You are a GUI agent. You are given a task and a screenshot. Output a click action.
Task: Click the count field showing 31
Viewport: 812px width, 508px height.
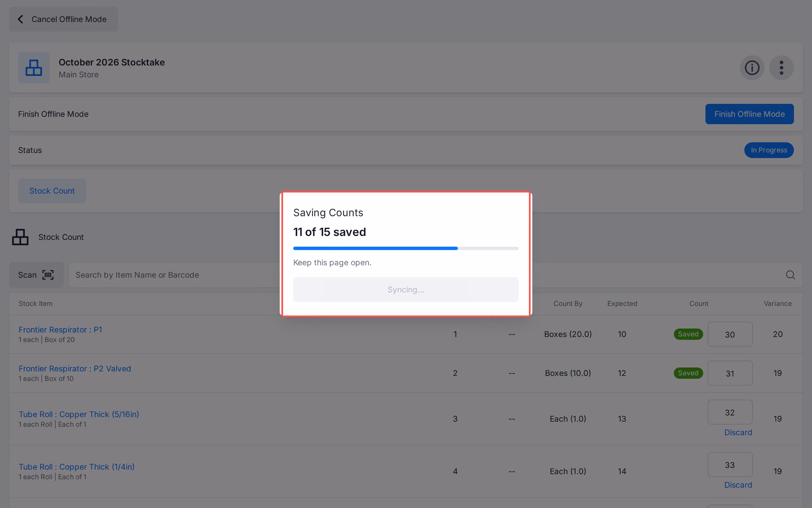(730, 373)
